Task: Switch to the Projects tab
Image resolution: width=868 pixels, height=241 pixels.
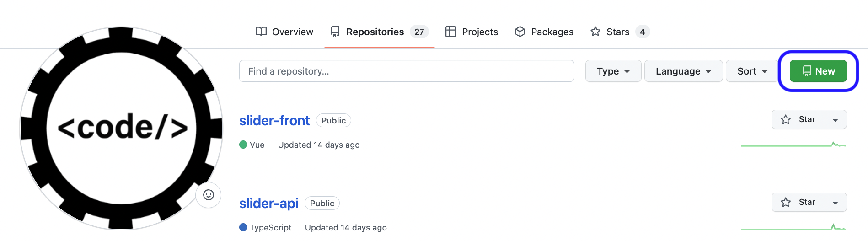Action: (472, 32)
